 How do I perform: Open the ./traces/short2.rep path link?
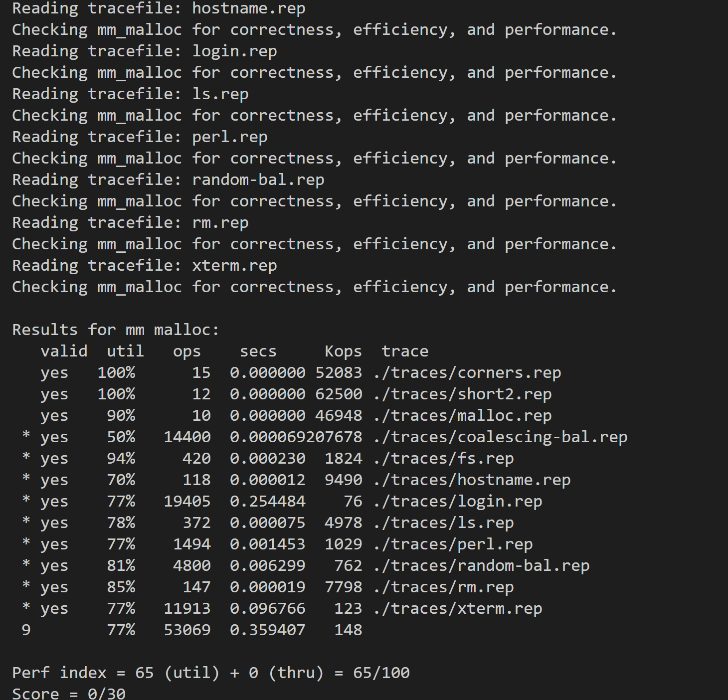click(x=462, y=394)
